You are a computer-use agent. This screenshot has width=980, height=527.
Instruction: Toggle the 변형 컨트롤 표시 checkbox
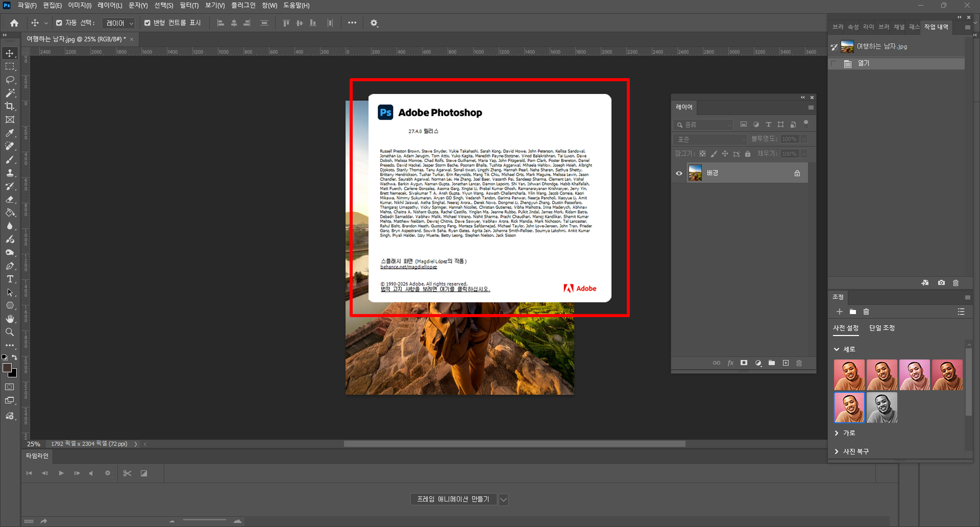148,23
